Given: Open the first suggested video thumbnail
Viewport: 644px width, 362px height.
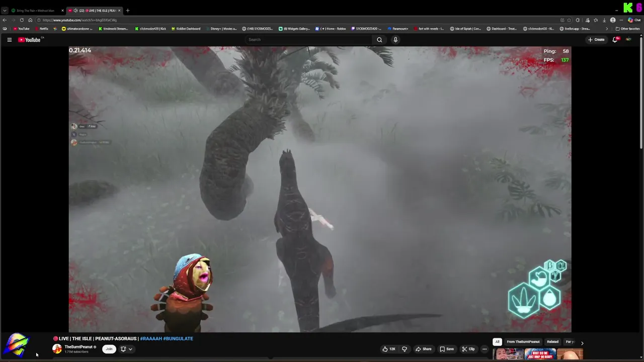Looking at the screenshot, I should coord(508,354).
